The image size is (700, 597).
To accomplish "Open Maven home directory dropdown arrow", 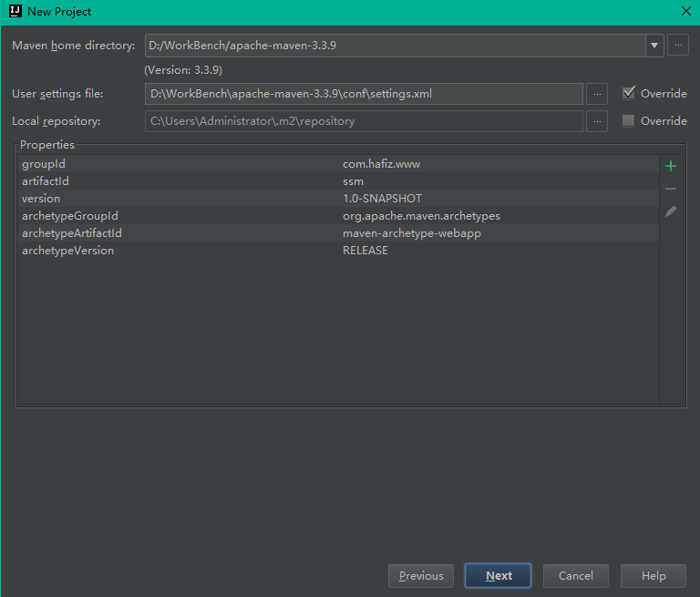I will coord(654,46).
